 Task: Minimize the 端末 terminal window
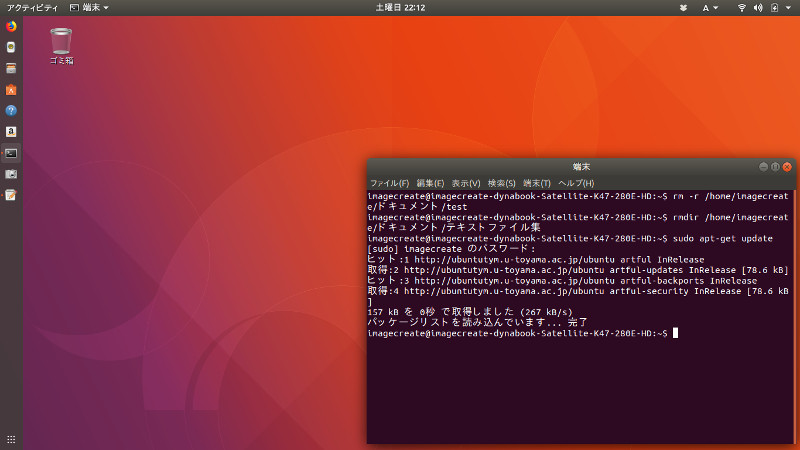[x=763, y=167]
